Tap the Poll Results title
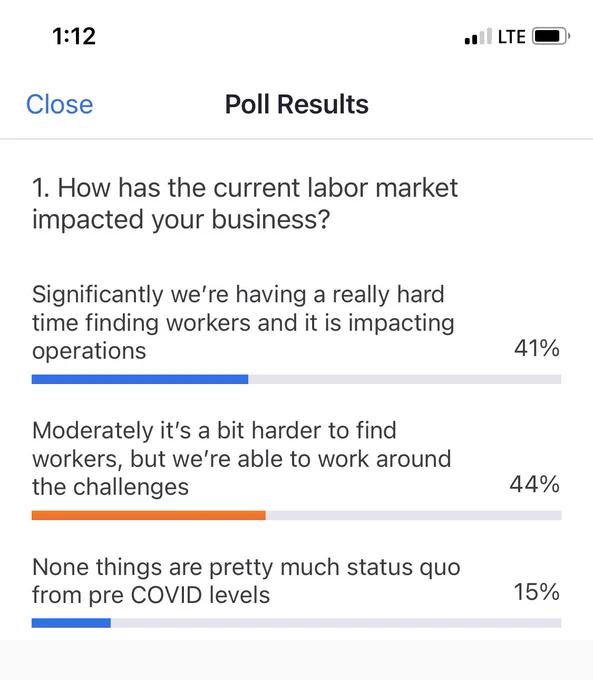The image size is (593, 680). pyautogui.click(x=297, y=105)
